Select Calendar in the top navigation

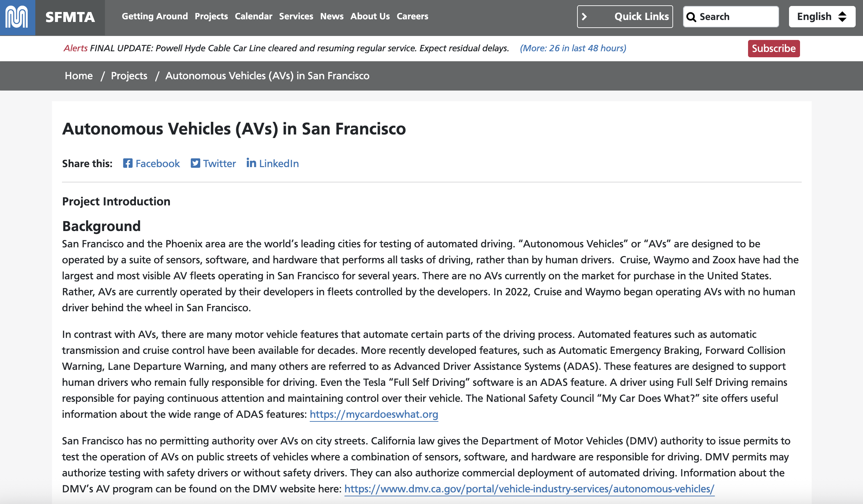point(253,16)
